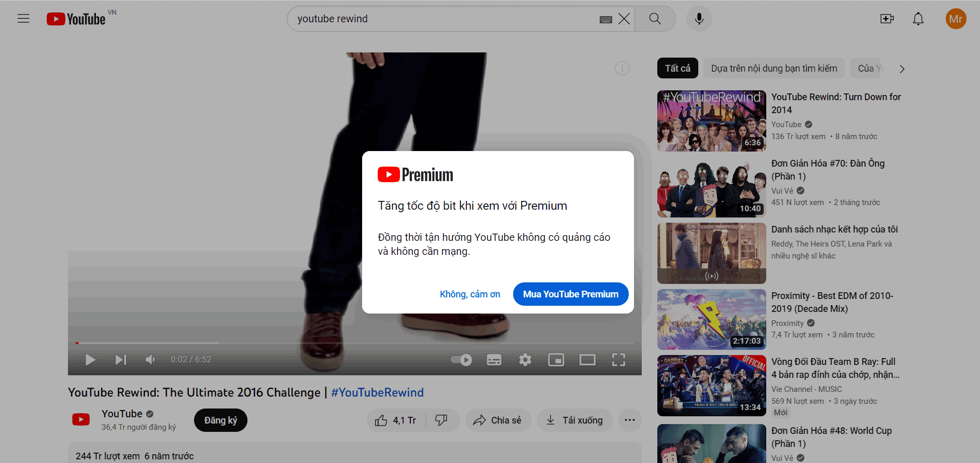Toggle subtitles/closed captions

tap(494, 360)
